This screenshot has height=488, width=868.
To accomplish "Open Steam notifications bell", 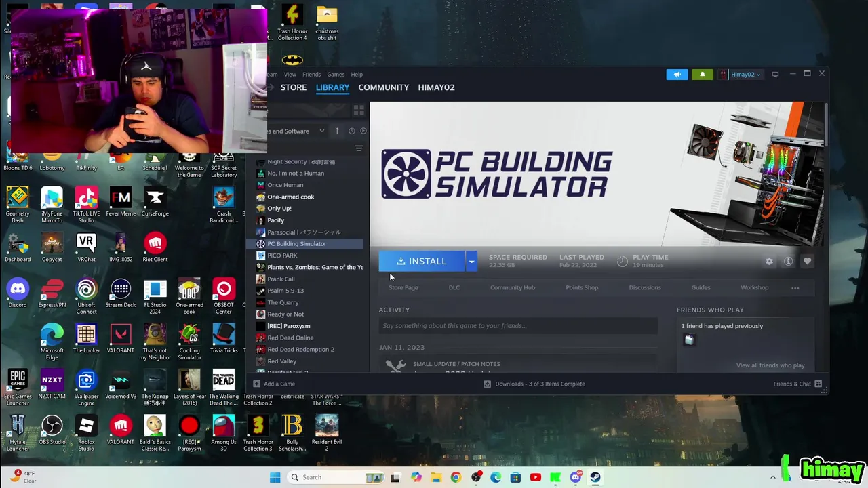I will coord(702,75).
